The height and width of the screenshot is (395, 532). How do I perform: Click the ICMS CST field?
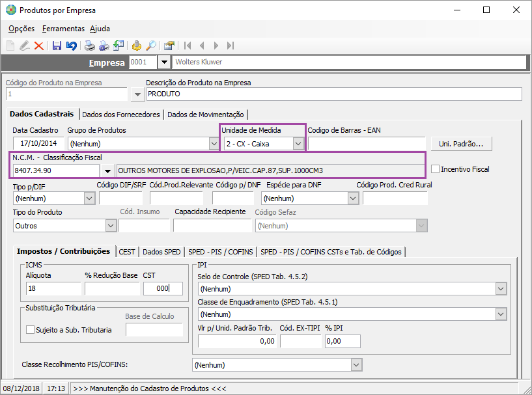[163, 288]
